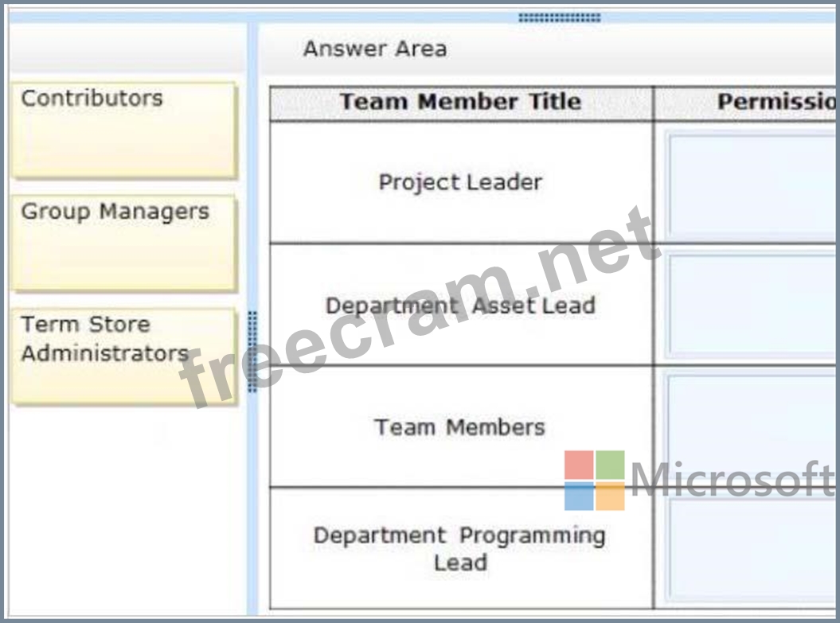This screenshot has width=840, height=623.
Task: Pick the Group Managers tile
Action: tap(123, 243)
